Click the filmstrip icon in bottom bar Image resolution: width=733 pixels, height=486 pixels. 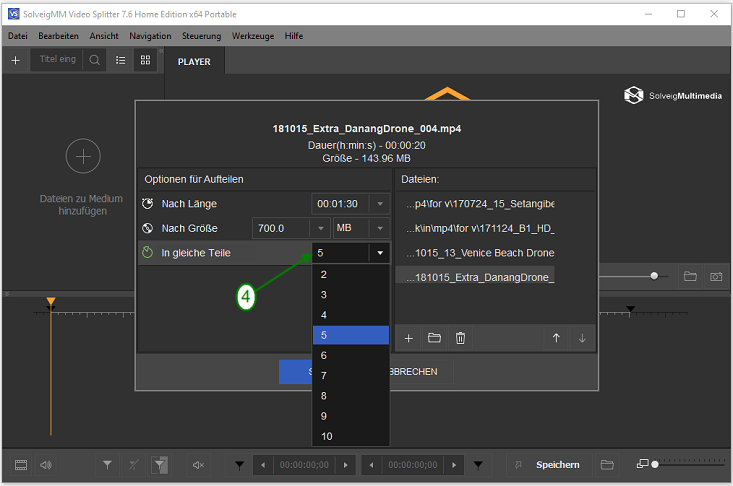[21, 465]
